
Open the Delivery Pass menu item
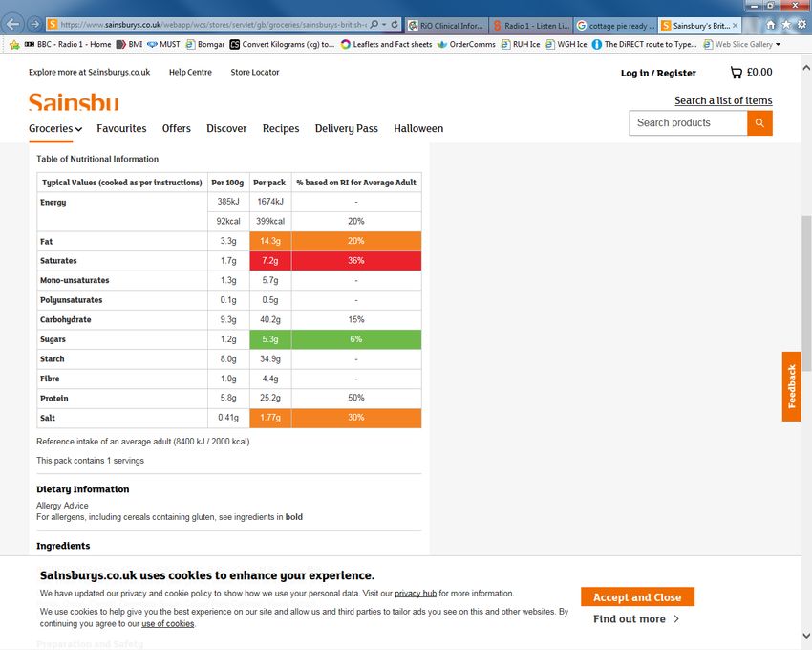[347, 128]
